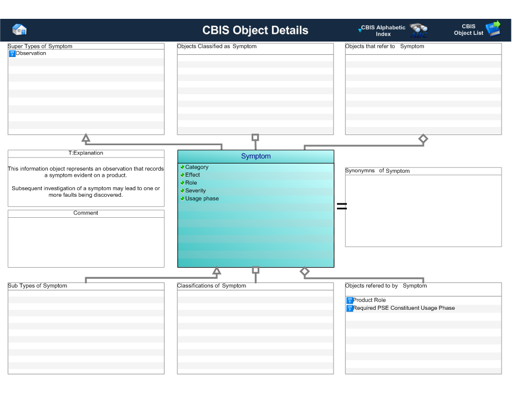Click the icon next to Observation
Viewport: 532px width, 399px height.
click(12, 53)
